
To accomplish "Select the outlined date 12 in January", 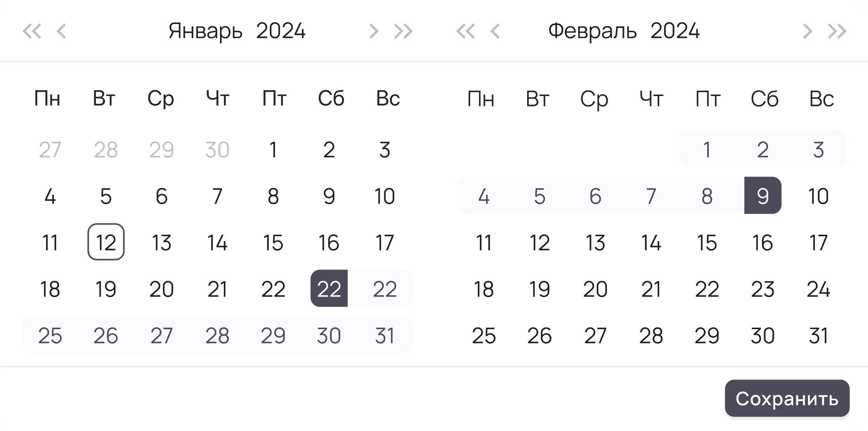I will (106, 242).
